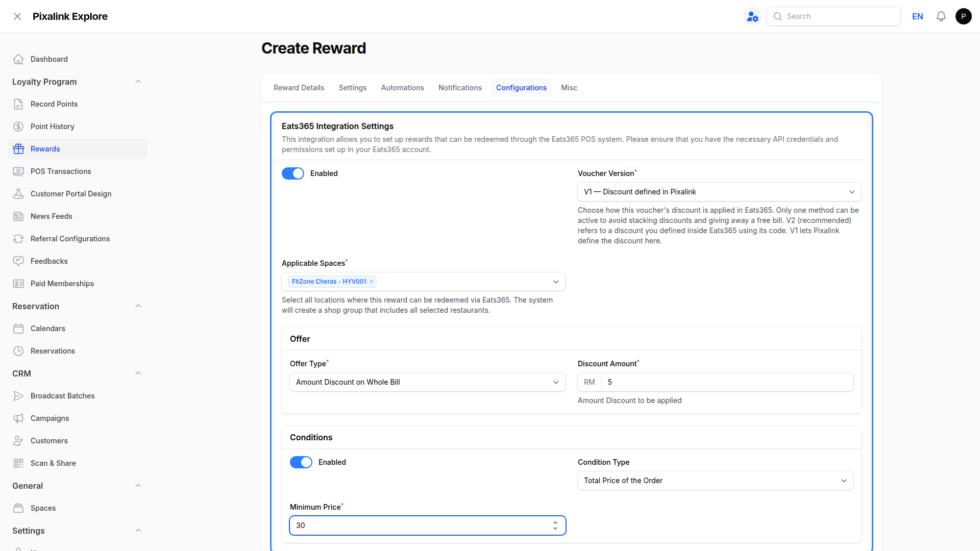Screen dimensions: 980x551
Task: Close the sidebar with the X icon
Action: click(x=17, y=16)
